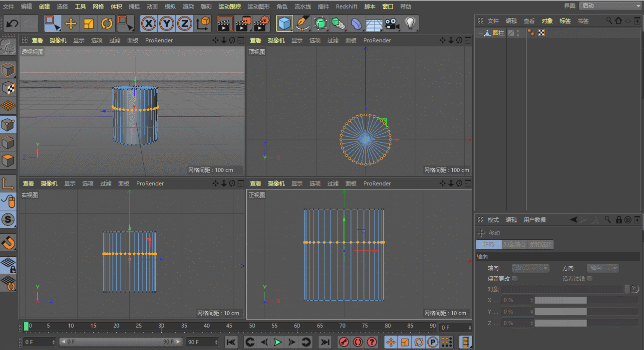Viewport: 644px width, 350px height.
Task: Add a Light object
Action: [410, 23]
